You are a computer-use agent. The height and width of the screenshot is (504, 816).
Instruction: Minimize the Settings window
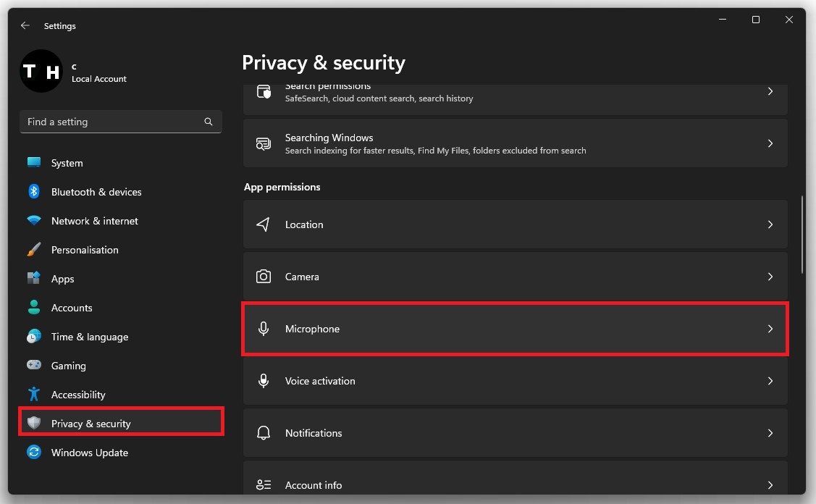[x=723, y=20]
